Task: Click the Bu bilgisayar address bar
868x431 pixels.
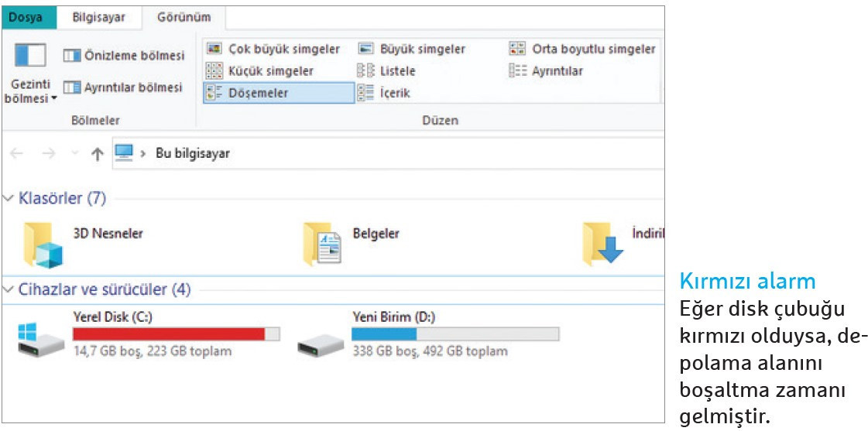Action: (x=387, y=153)
